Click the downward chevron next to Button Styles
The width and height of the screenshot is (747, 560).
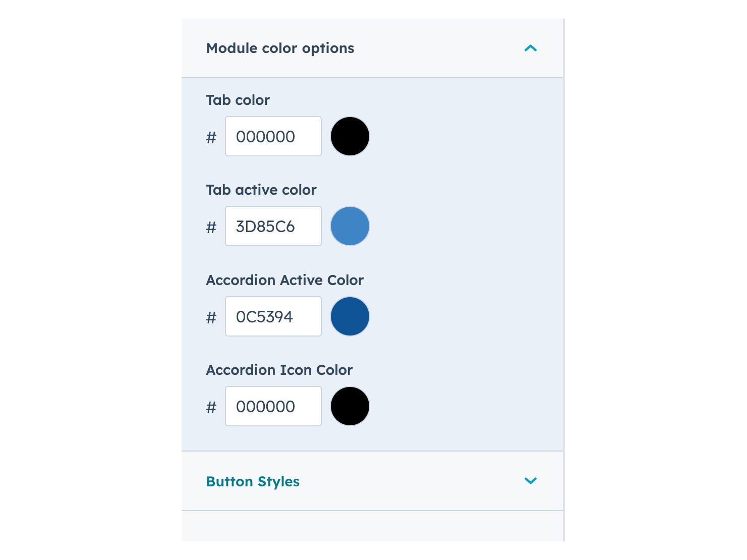[x=531, y=481]
